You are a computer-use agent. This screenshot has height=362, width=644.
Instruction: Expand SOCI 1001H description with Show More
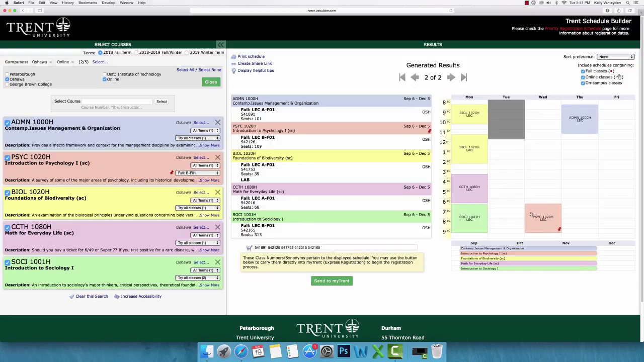(209, 285)
